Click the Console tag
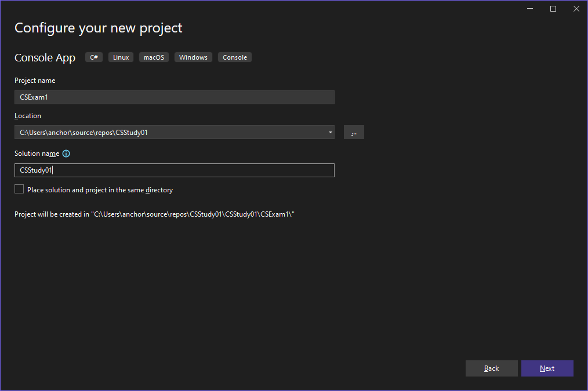This screenshot has height=391, width=588. tap(235, 57)
